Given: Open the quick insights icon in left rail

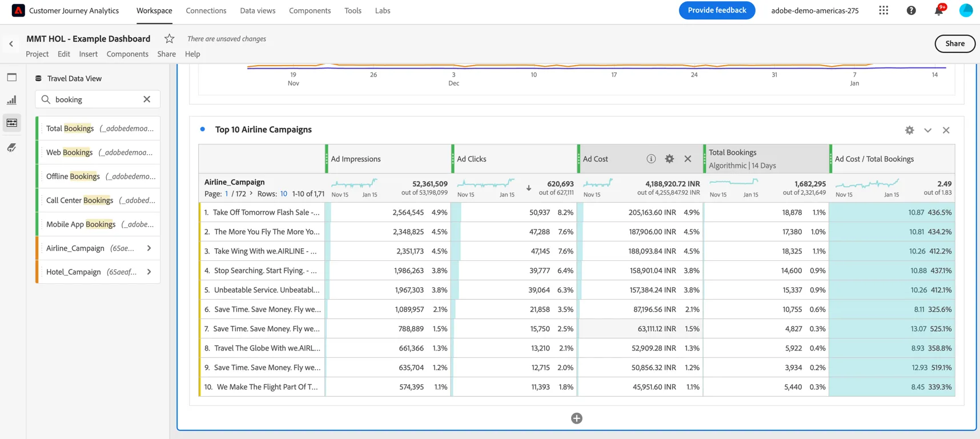Looking at the screenshot, I should click(12, 147).
